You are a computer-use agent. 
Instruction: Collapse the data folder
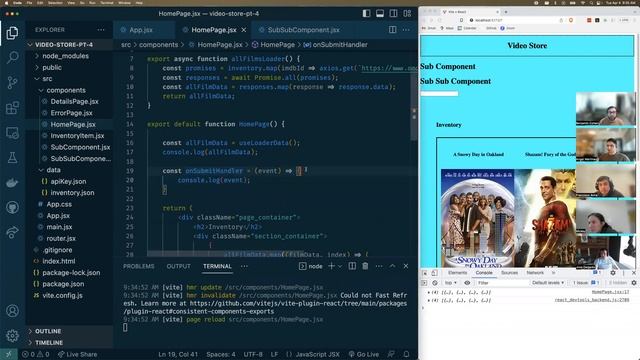pos(69,170)
